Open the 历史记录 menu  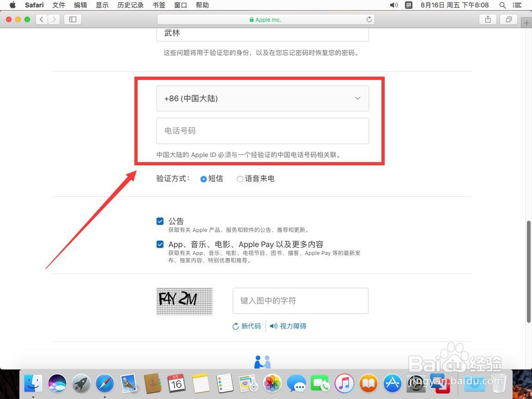coord(130,5)
